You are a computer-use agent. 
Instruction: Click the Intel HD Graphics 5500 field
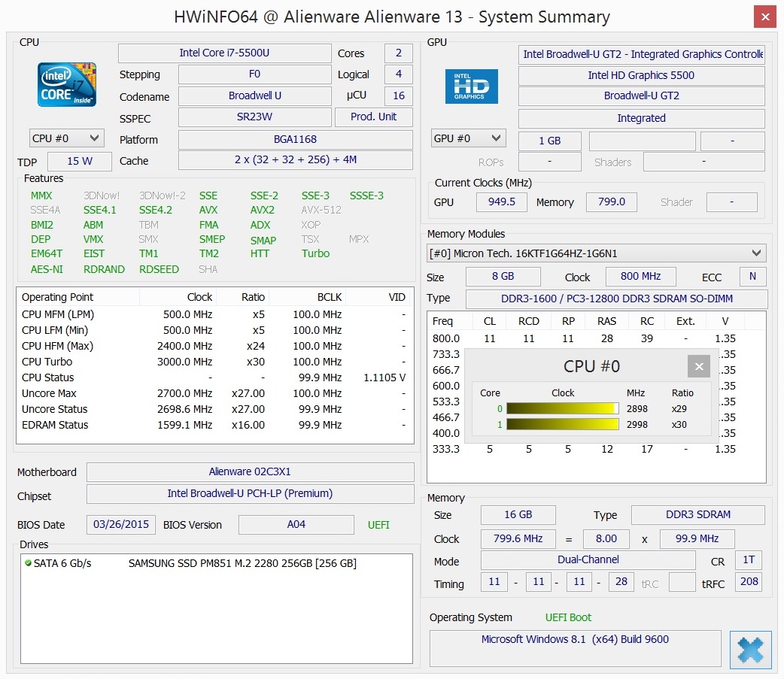(x=642, y=75)
